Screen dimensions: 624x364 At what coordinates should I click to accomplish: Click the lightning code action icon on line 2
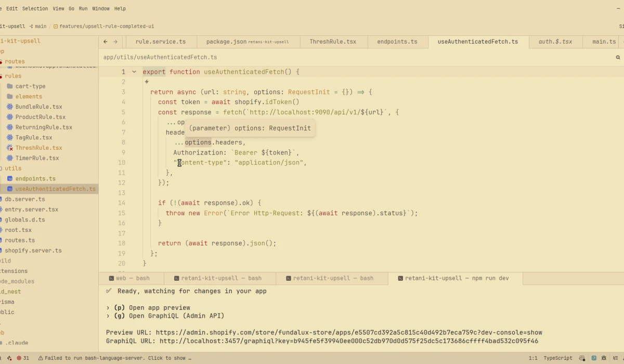click(x=147, y=82)
